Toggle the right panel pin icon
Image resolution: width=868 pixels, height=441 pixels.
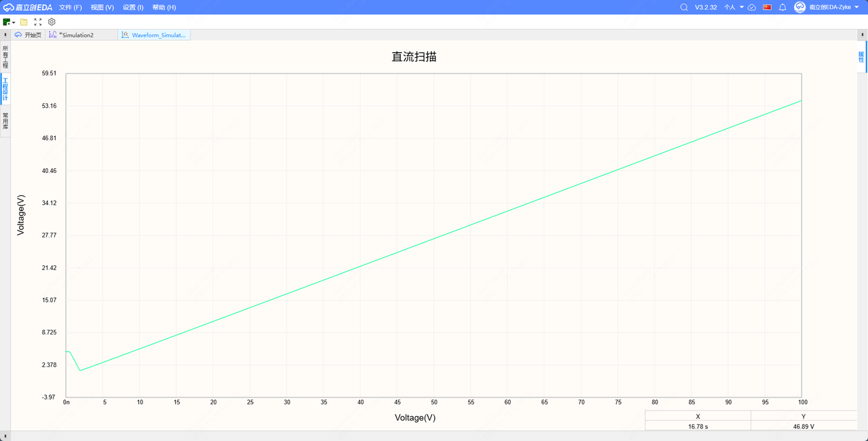click(863, 34)
